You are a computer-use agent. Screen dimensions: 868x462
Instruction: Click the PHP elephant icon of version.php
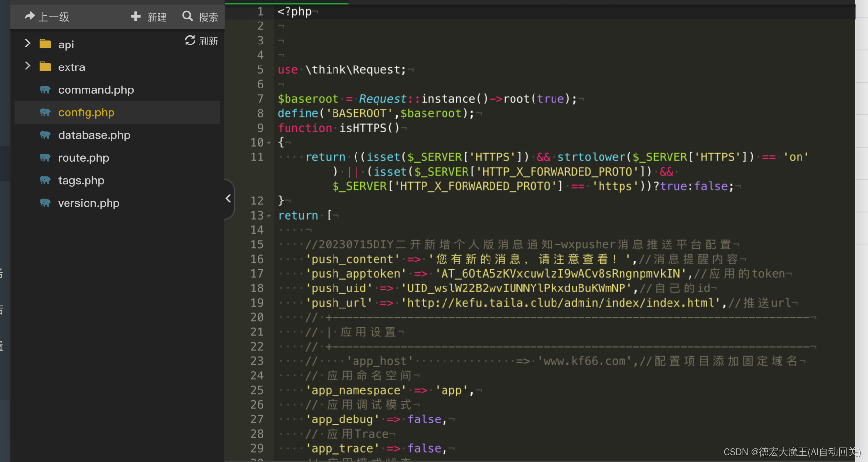point(45,203)
